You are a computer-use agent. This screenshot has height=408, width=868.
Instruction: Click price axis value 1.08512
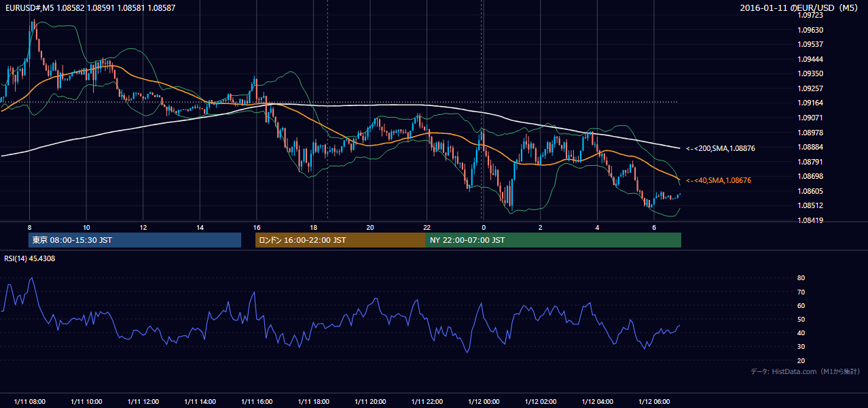pos(811,205)
